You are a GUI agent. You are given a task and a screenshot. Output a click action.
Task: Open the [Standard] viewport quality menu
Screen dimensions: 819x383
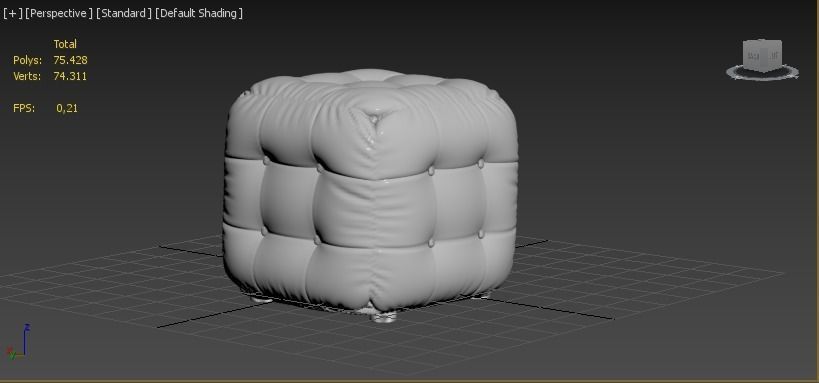click(123, 13)
